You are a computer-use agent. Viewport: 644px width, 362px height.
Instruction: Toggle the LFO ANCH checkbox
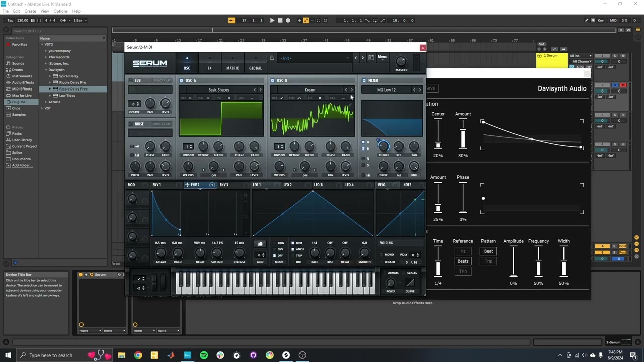293,249
